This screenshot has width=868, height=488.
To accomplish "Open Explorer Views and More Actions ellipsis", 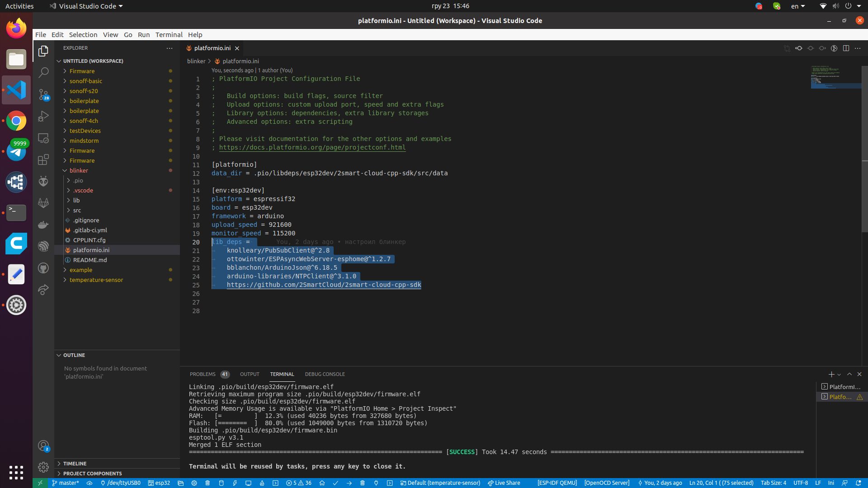I will tap(170, 48).
